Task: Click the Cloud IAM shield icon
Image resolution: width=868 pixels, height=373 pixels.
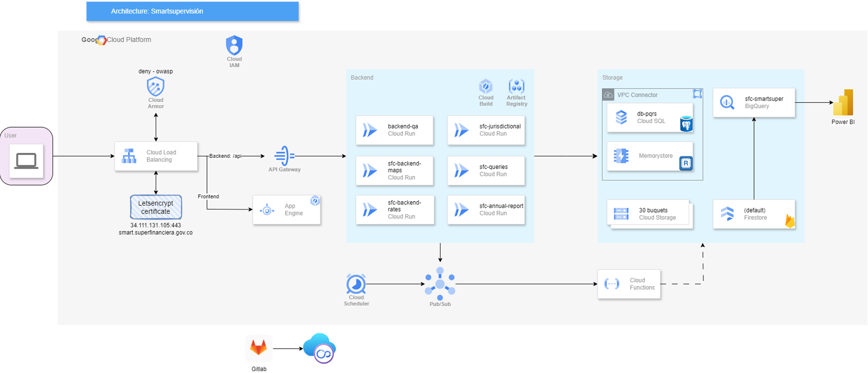Action: tap(234, 45)
